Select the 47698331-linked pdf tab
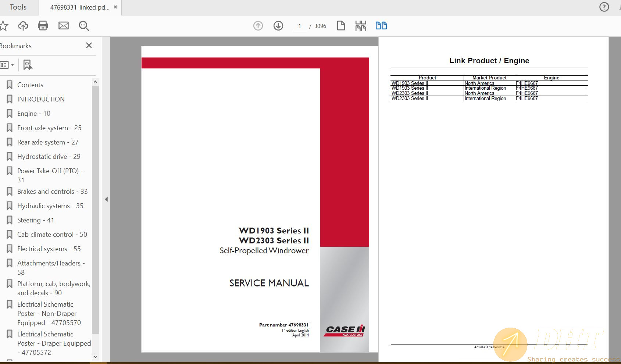Viewport: 621px width, 364px height. click(x=80, y=7)
